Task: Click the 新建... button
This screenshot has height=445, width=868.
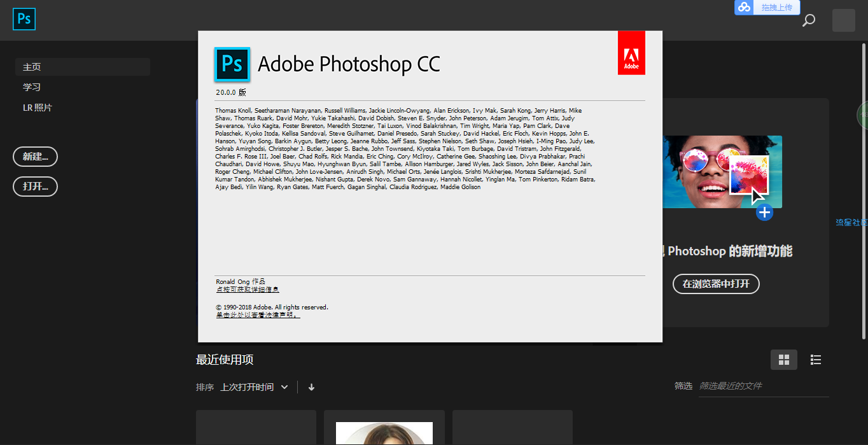Action: [x=36, y=157]
